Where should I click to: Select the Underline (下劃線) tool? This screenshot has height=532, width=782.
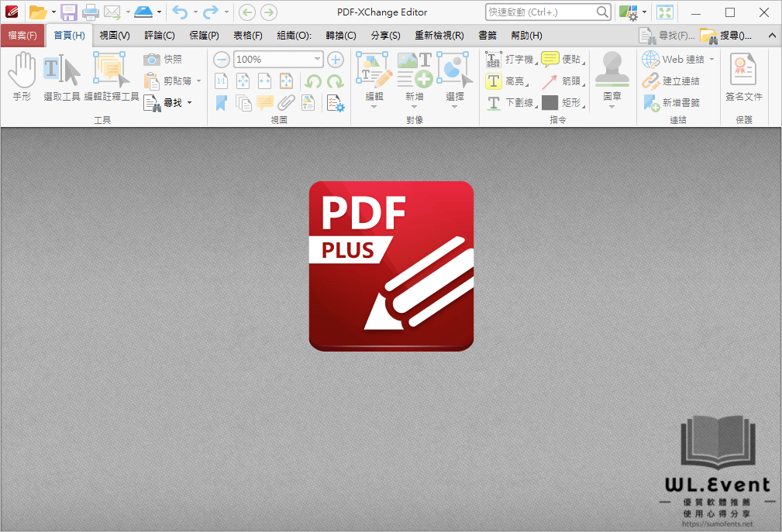point(510,103)
